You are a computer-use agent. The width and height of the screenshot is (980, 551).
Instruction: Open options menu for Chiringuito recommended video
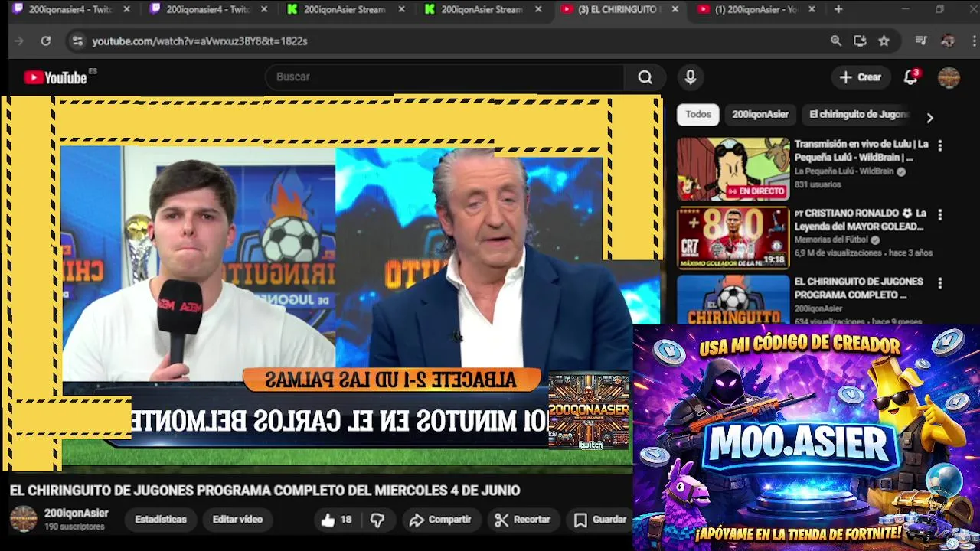point(940,283)
